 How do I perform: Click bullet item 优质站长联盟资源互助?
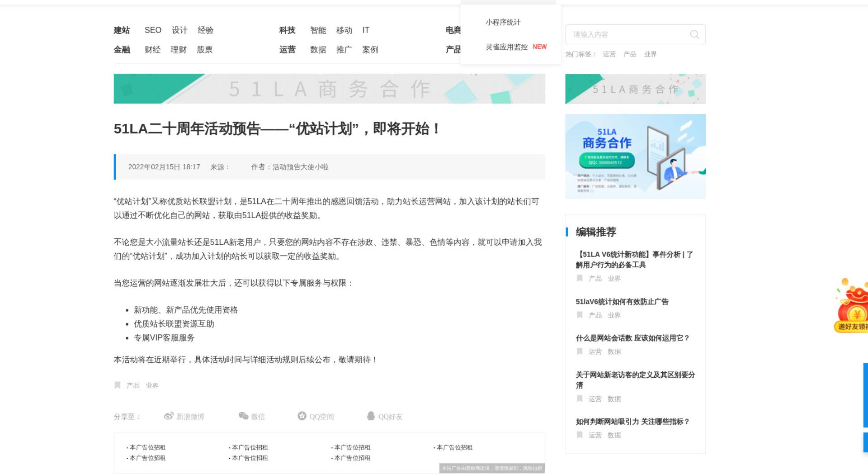point(174,324)
